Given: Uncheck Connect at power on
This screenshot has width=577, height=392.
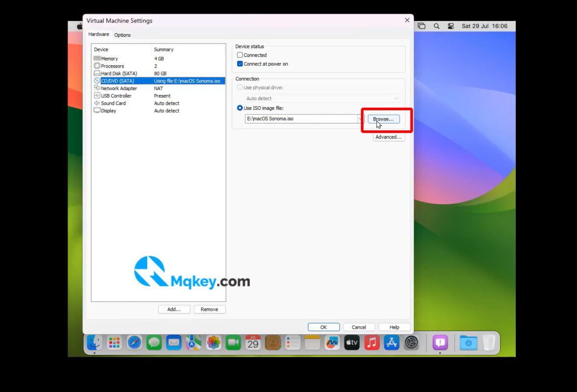Looking at the screenshot, I should [x=240, y=64].
